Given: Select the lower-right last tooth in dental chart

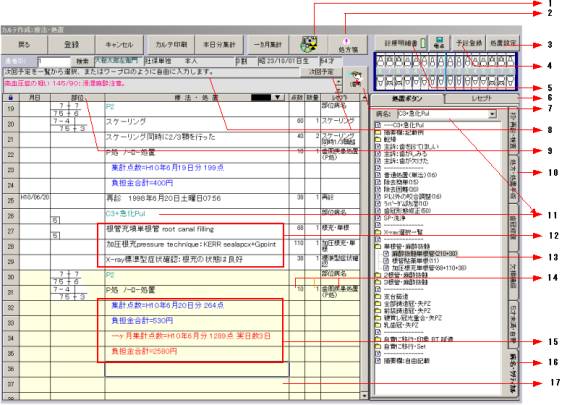Looking at the screenshot, I should [510, 82].
